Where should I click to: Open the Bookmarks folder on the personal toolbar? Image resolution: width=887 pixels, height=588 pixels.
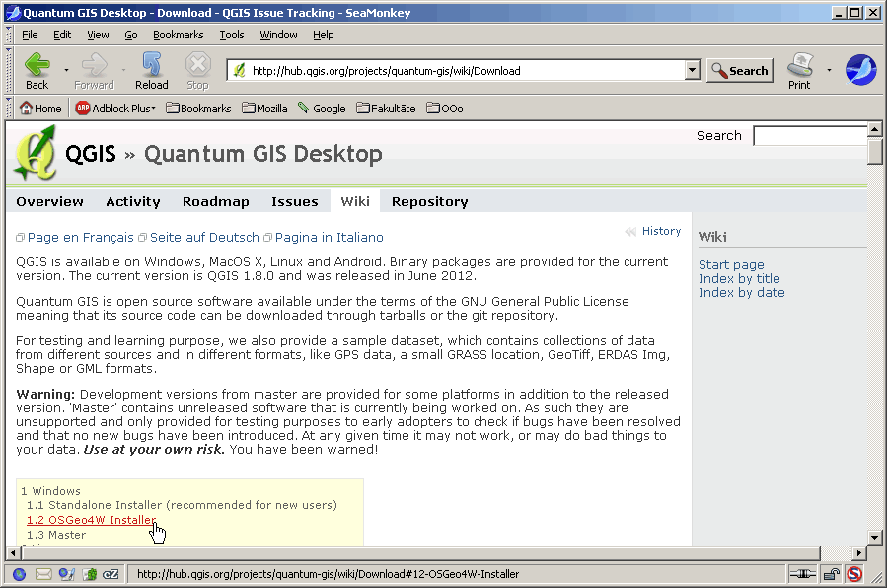[x=198, y=108]
